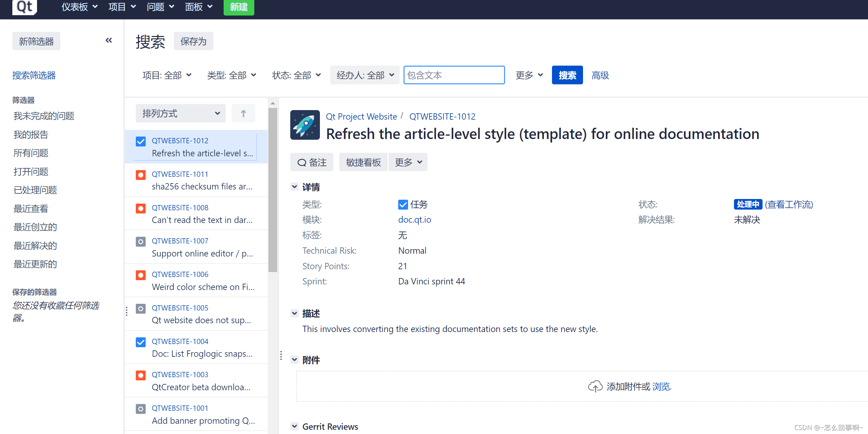
Task: Click the Qt logo in the top bar
Action: pyautogui.click(x=24, y=7)
